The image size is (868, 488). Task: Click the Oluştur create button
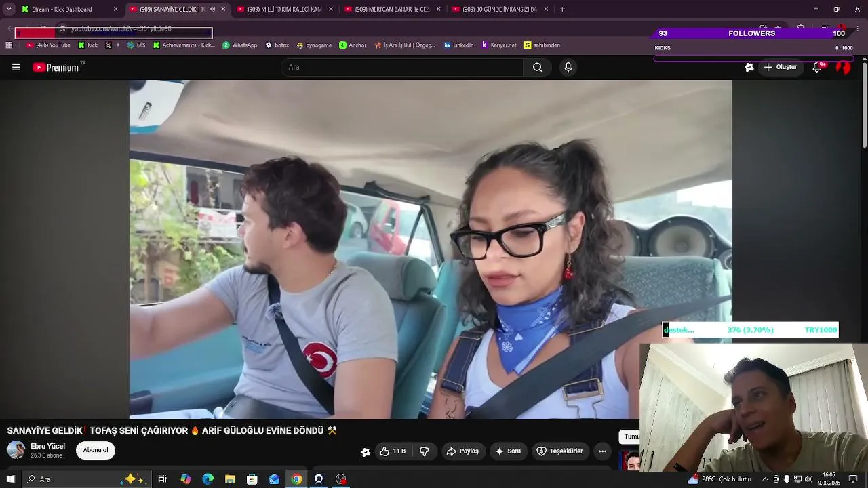coord(781,67)
